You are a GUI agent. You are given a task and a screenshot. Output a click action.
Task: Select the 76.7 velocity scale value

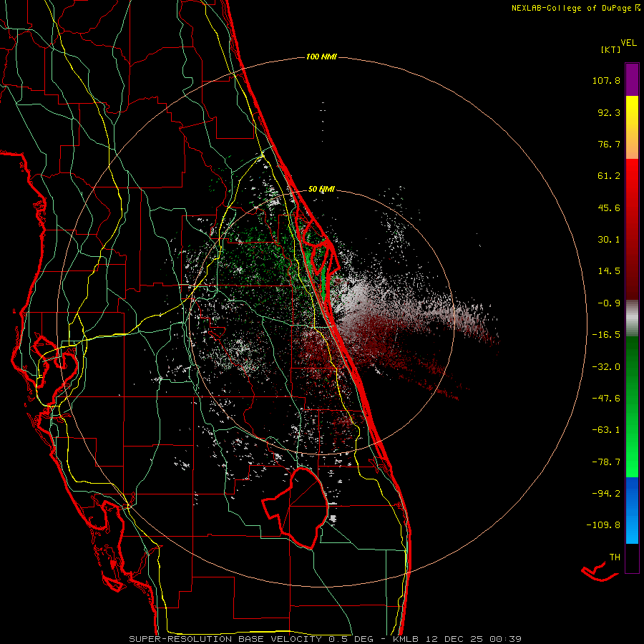[609, 144]
